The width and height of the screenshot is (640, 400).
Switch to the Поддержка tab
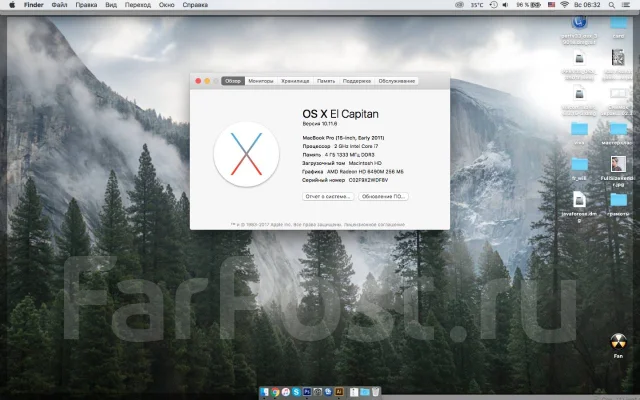coord(357,81)
